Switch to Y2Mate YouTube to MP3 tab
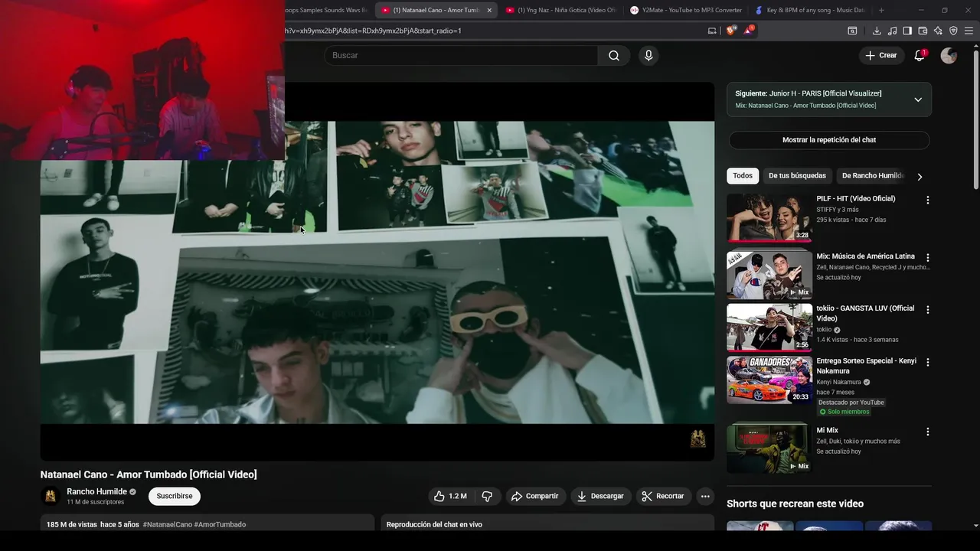 (x=686, y=10)
